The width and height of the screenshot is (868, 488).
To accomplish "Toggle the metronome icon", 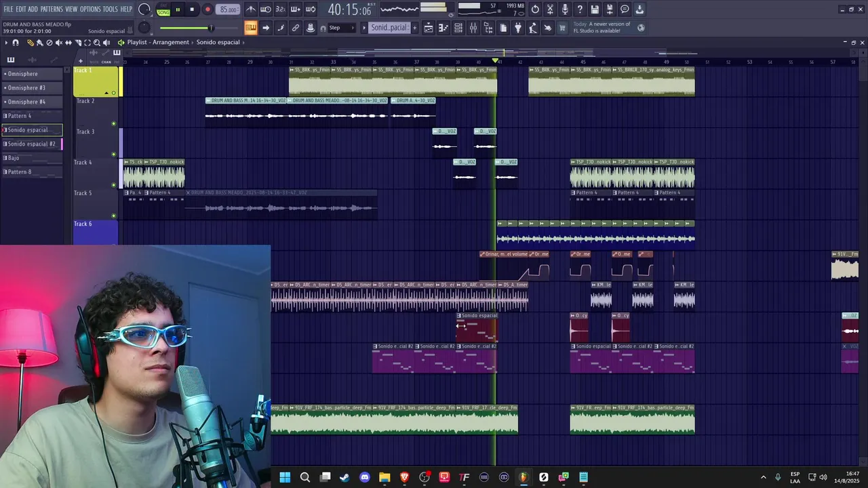I will click(251, 9).
